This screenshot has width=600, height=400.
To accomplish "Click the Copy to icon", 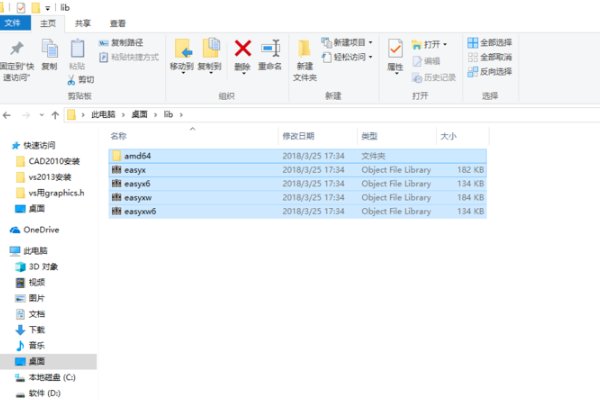I will pos(210,48).
